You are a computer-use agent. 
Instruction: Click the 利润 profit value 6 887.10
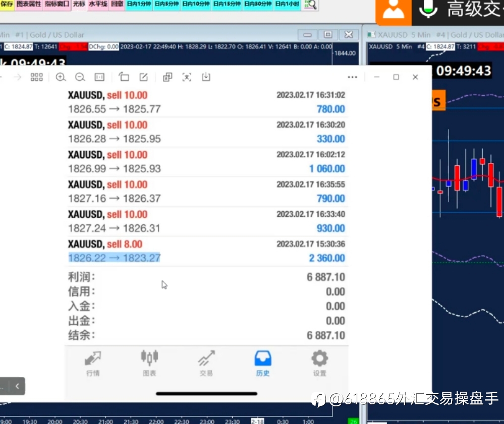click(x=325, y=277)
